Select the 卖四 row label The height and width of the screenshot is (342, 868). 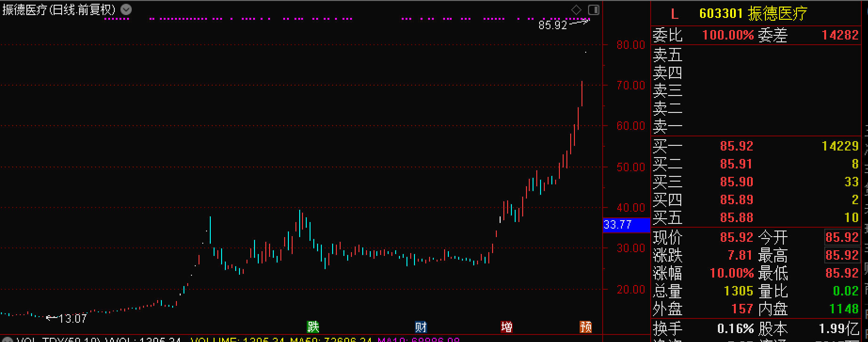(668, 73)
